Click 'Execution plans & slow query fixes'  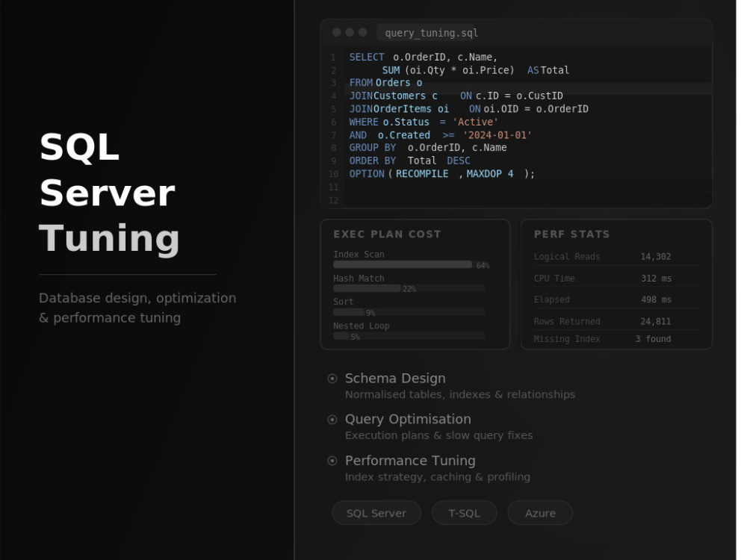[438, 435]
